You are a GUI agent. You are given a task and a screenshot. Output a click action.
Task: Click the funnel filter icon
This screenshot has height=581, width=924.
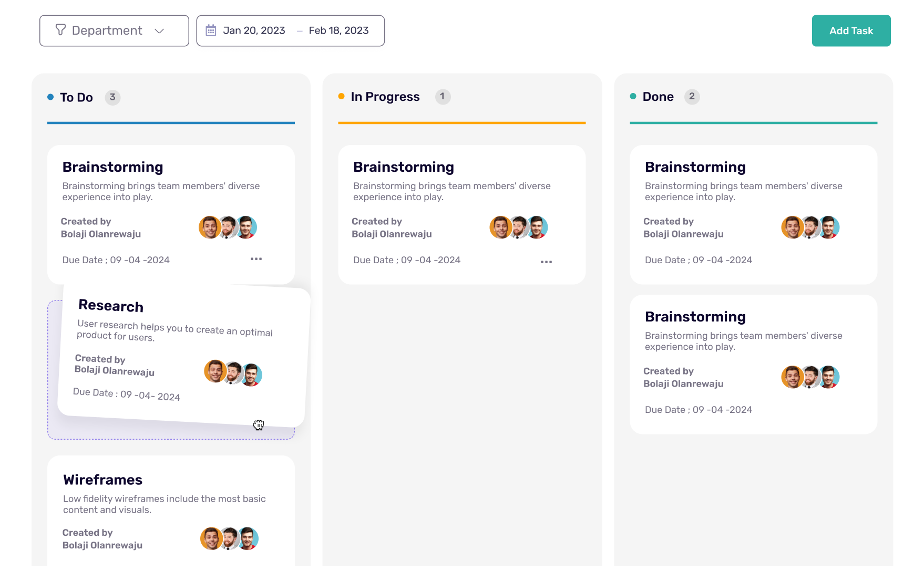coord(60,30)
